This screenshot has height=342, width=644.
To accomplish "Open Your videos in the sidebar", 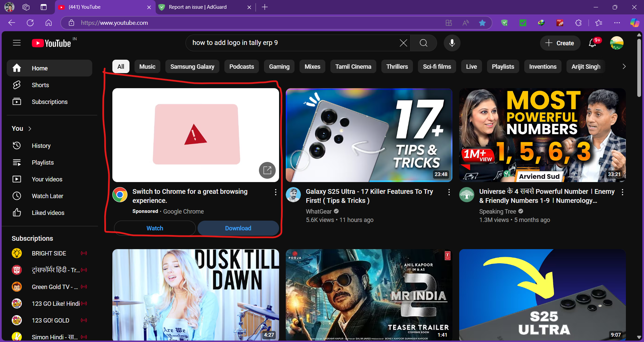I will [50, 179].
